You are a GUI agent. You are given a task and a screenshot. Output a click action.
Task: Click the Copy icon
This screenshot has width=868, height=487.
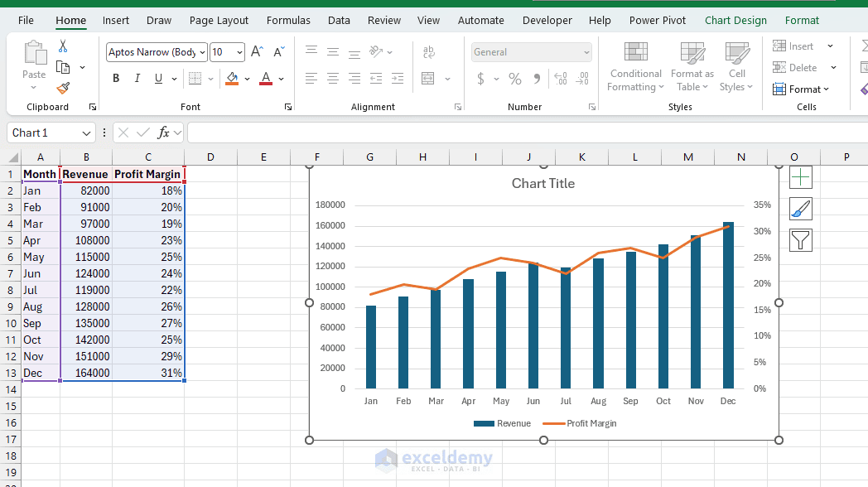click(x=63, y=68)
